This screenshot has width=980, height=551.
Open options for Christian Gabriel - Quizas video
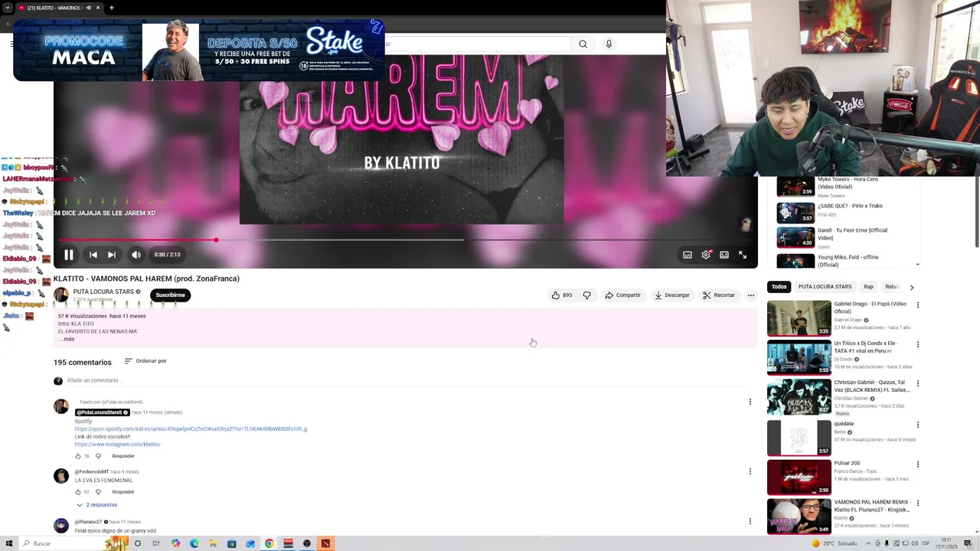(917, 383)
